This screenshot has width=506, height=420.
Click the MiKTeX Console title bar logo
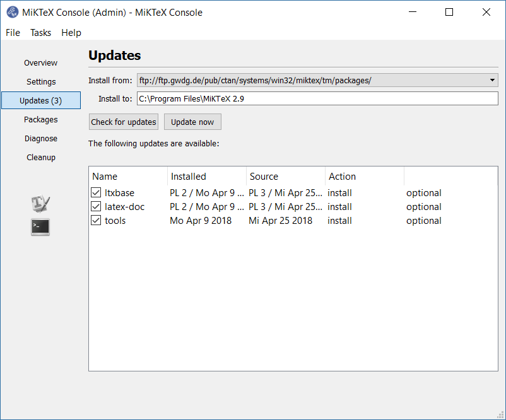coord(12,12)
